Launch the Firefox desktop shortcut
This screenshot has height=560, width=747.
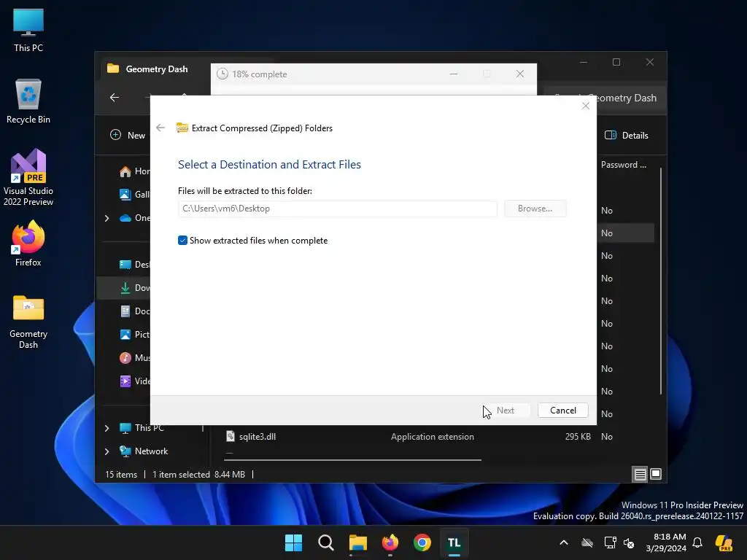[28, 244]
